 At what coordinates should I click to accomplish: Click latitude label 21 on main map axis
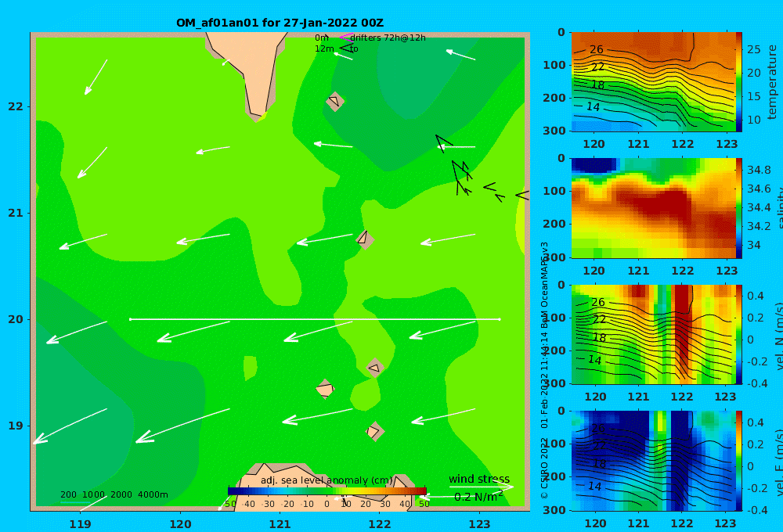[16, 213]
